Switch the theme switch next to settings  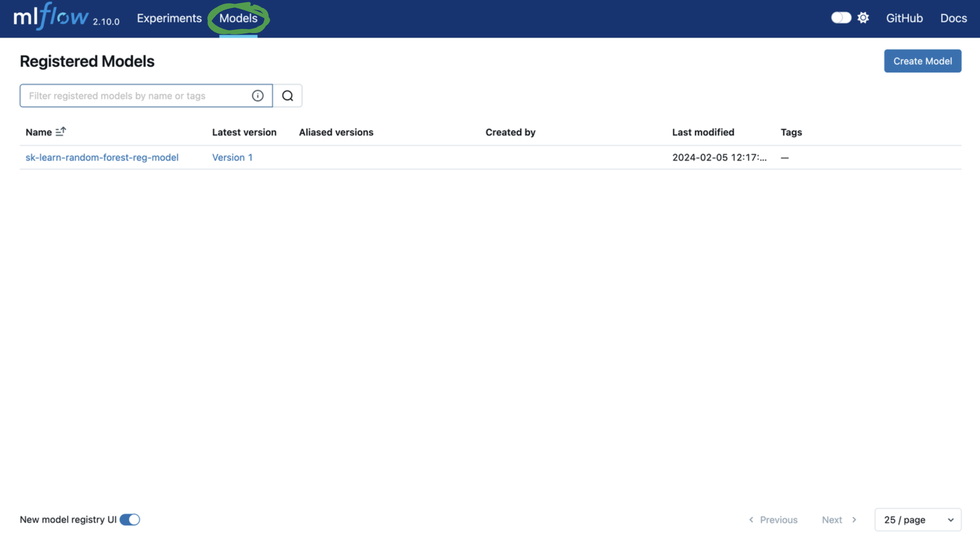pyautogui.click(x=841, y=17)
